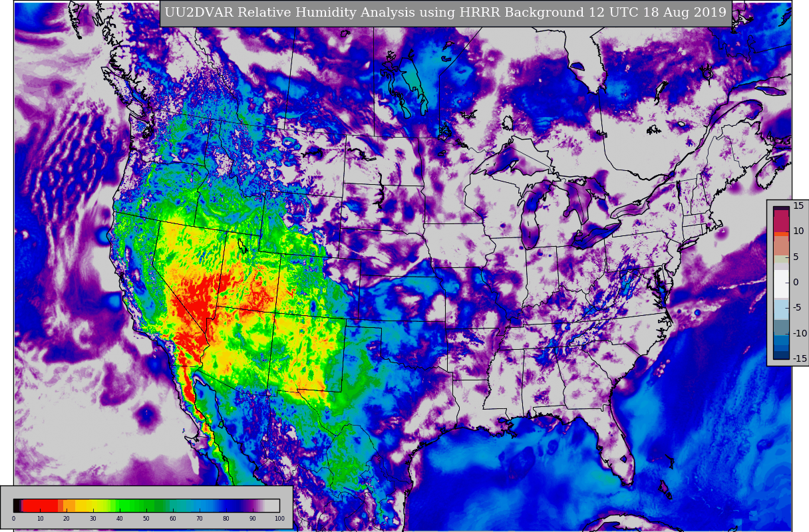Click the '40' tick label on the humidity colorbar

[x=120, y=518]
